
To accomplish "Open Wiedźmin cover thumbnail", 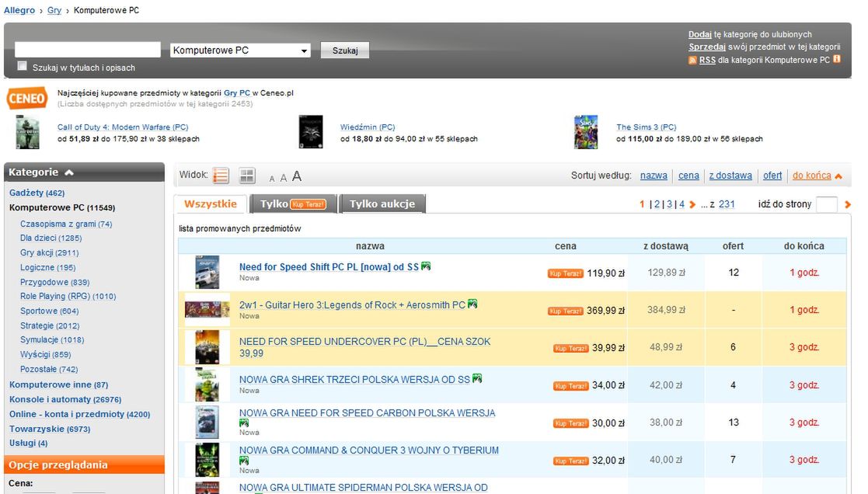I will [x=311, y=132].
